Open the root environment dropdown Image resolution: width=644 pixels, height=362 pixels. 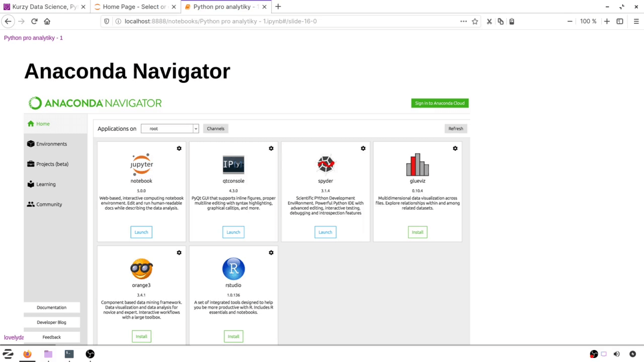(x=170, y=129)
